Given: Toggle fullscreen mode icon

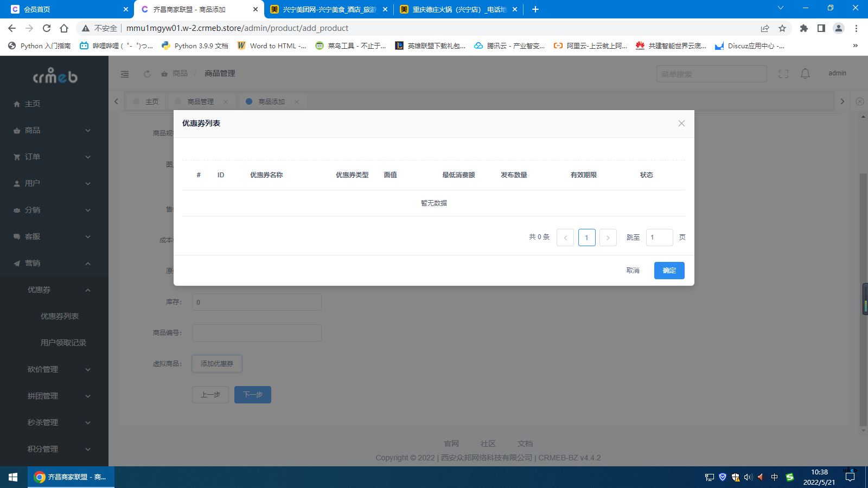Looking at the screenshot, I should 783,74.
